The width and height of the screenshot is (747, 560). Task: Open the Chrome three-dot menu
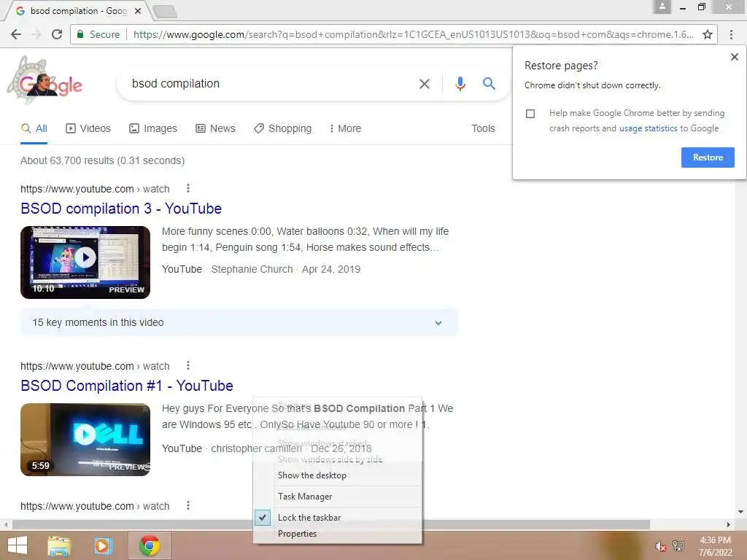[731, 34]
